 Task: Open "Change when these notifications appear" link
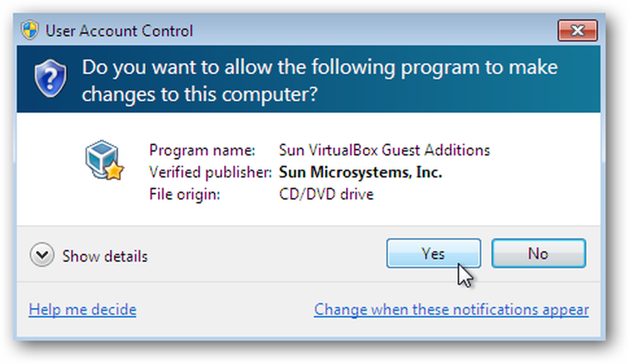pos(451,309)
